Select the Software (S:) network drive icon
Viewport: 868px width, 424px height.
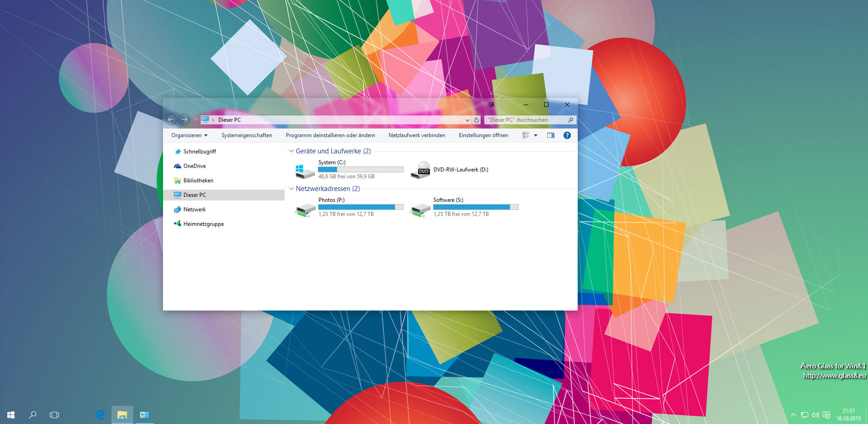coord(420,210)
